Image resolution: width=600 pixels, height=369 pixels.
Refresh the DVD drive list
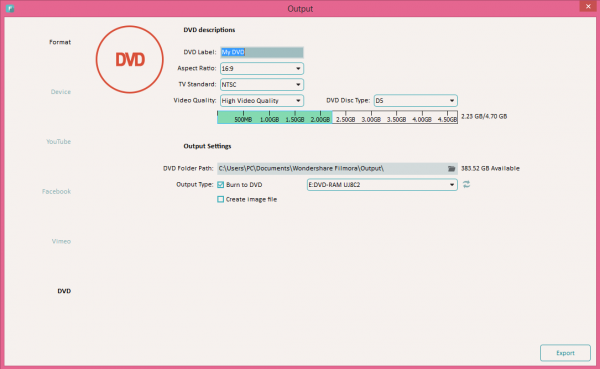466,184
